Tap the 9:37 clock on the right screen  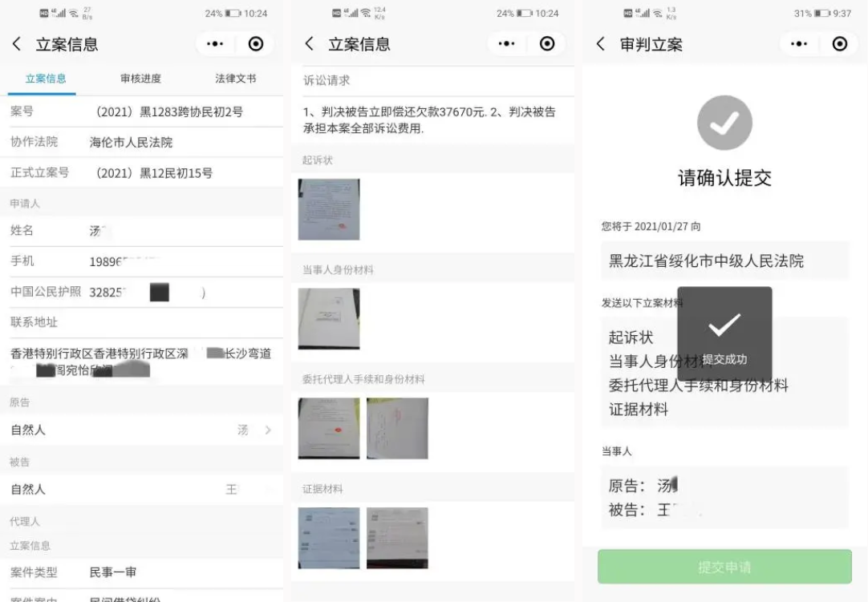[842, 14]
